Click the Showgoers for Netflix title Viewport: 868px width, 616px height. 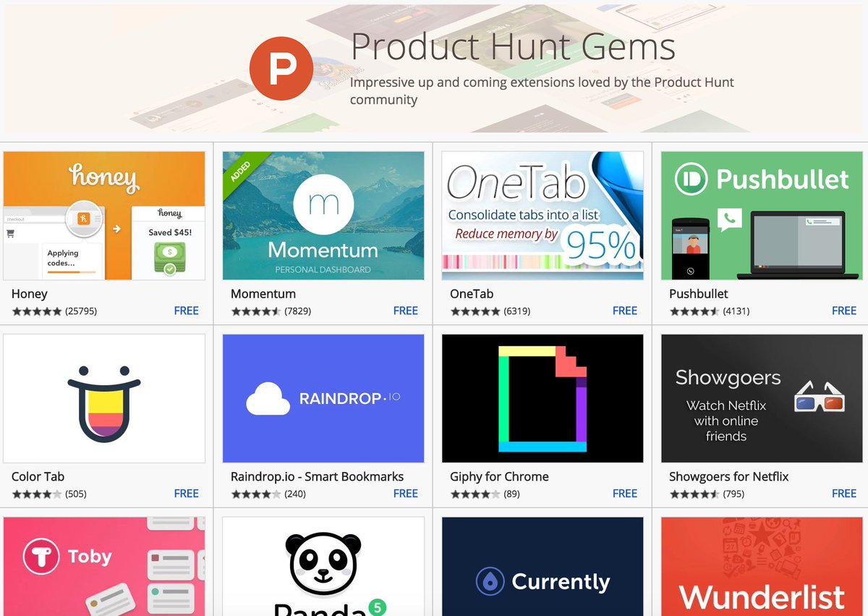click(x=729, y=476)
